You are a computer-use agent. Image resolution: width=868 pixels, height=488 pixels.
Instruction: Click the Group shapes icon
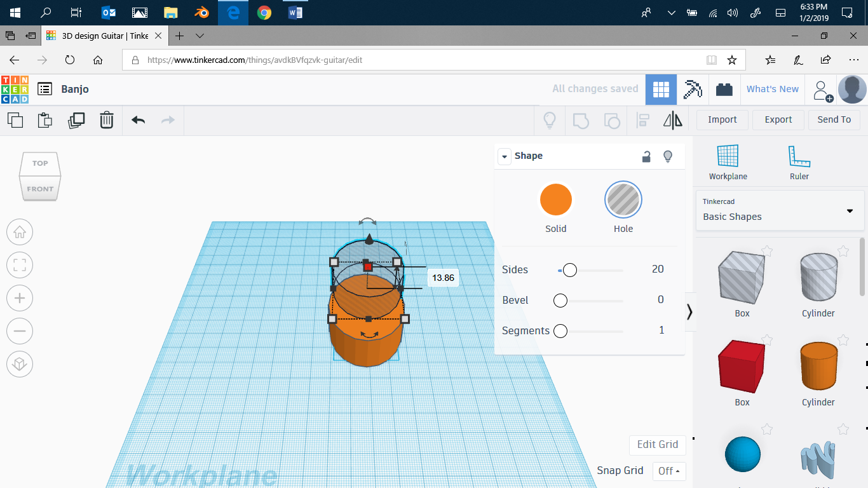coord(581,120)
